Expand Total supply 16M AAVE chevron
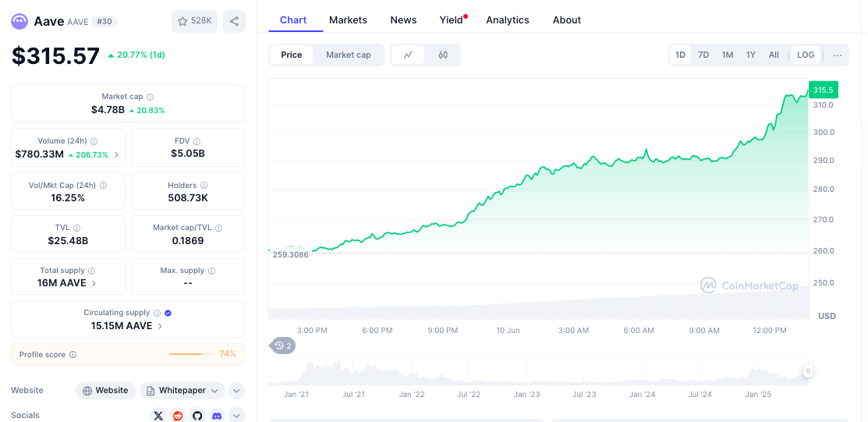Screen dimensions: 868x422 click(94, 283)
